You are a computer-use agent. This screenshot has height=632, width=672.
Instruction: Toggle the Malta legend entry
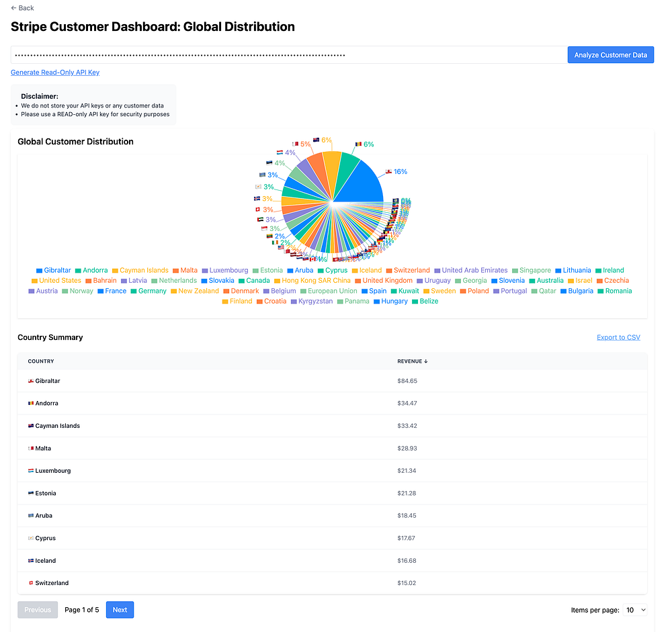185,271
